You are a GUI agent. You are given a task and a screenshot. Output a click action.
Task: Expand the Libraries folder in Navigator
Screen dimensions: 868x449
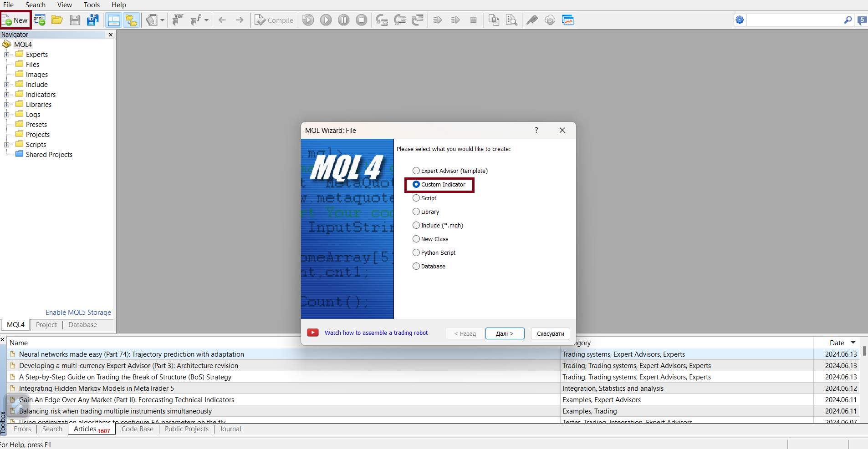pos(6,105)
